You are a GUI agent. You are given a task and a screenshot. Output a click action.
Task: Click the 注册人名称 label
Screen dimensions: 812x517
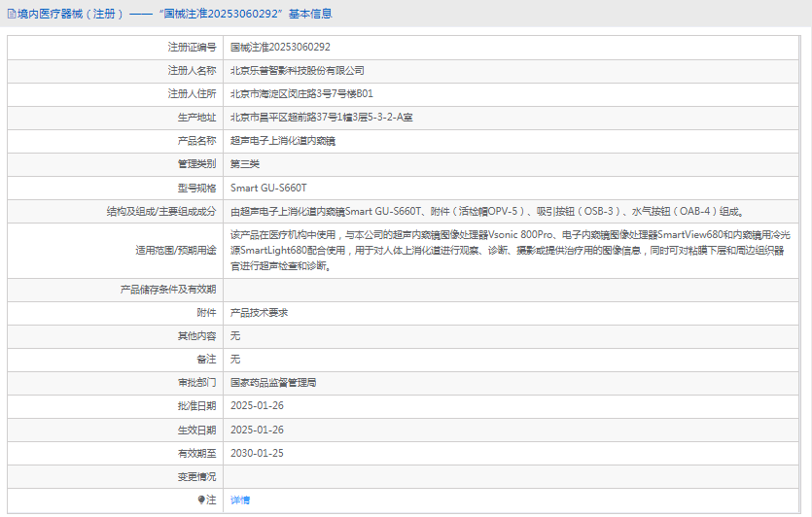coord(192,71)
